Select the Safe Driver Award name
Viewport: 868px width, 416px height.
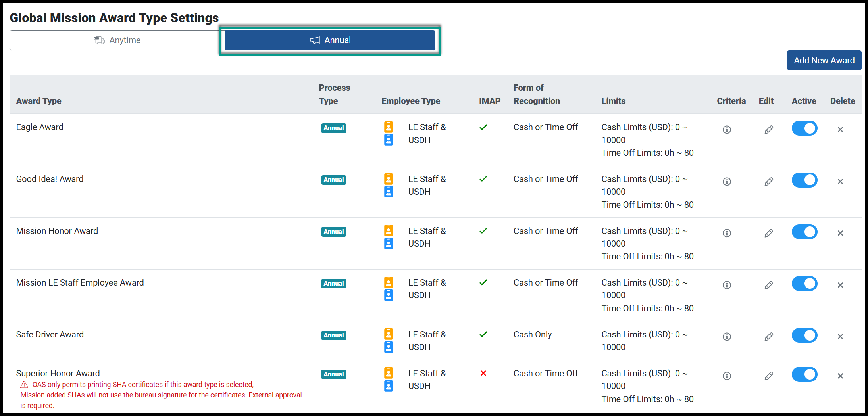(x=50, y=334)
